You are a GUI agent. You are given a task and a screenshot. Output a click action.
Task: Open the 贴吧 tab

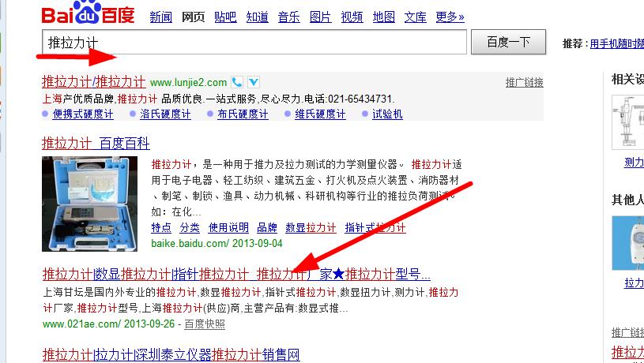tap(225, 17)
